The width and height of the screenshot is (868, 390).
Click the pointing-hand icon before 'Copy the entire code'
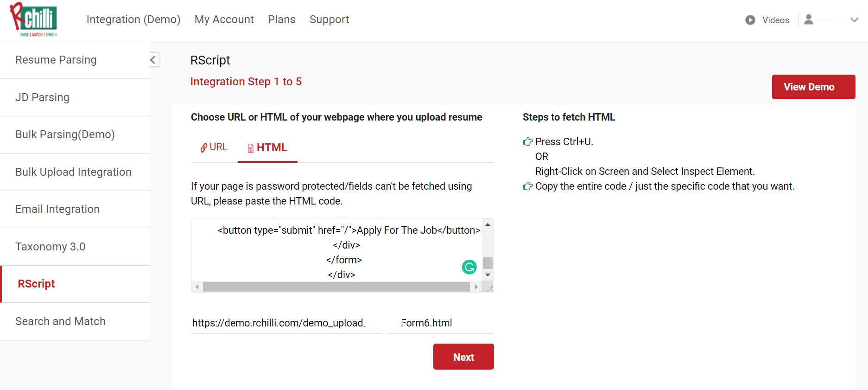pyautogui.click(x=527, y=186)
